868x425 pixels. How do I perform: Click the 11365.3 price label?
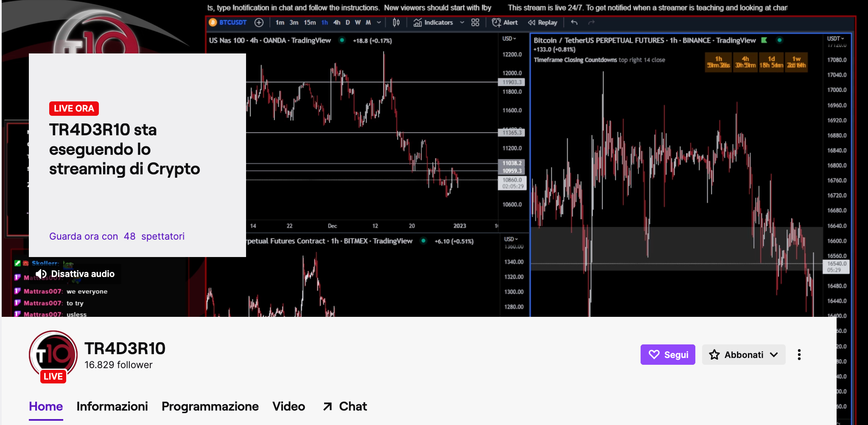click(512, 133)
